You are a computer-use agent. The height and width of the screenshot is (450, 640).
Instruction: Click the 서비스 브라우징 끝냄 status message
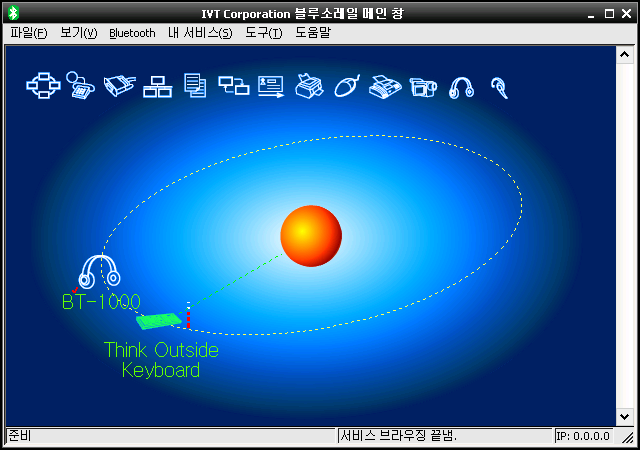tap(398, 436)
